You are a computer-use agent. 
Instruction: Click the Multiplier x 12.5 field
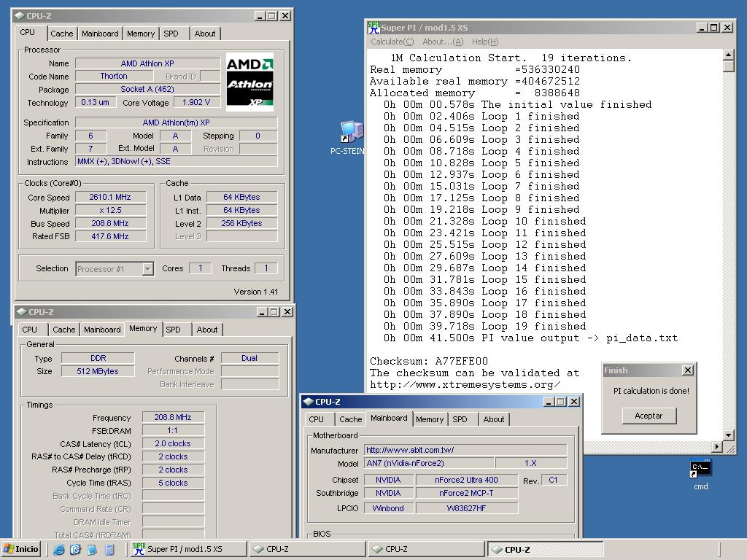tap(110, 210)
